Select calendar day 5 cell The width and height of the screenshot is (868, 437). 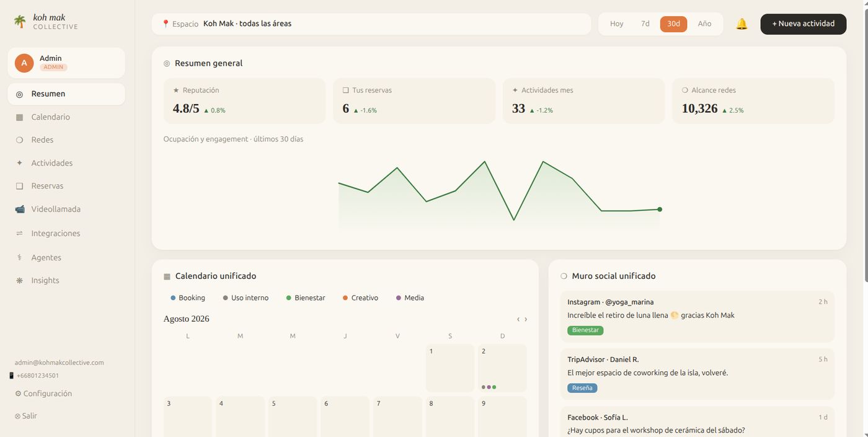tap(293, 417)
